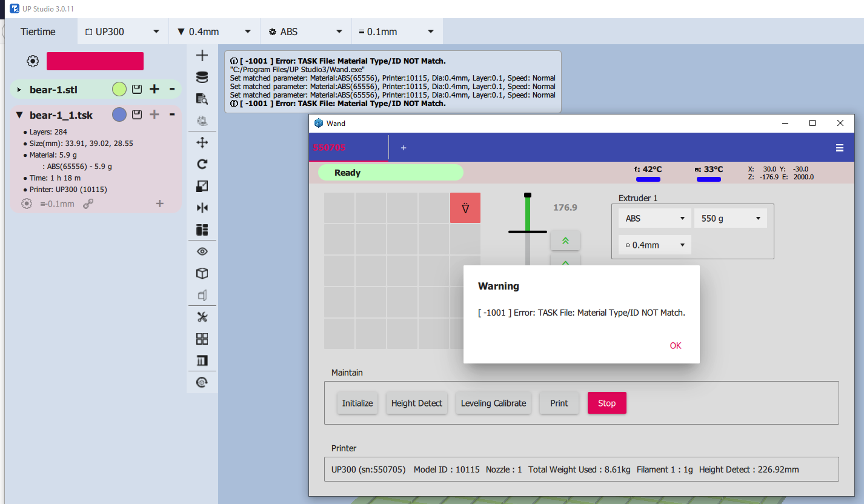Open the Wand hamburger menu
The height and width of the screenshot is (504, 864).
point(840,148)
